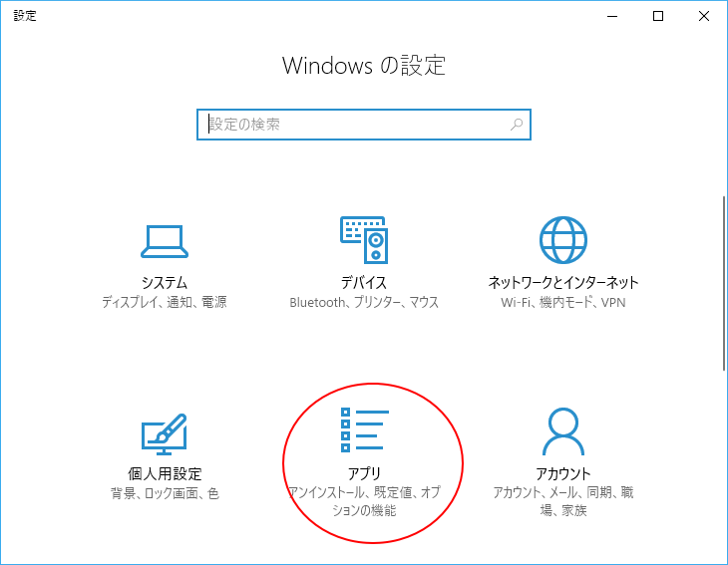Select the アカウント category title
This screenshot has height=565, width=728.
tap(563, 473)
